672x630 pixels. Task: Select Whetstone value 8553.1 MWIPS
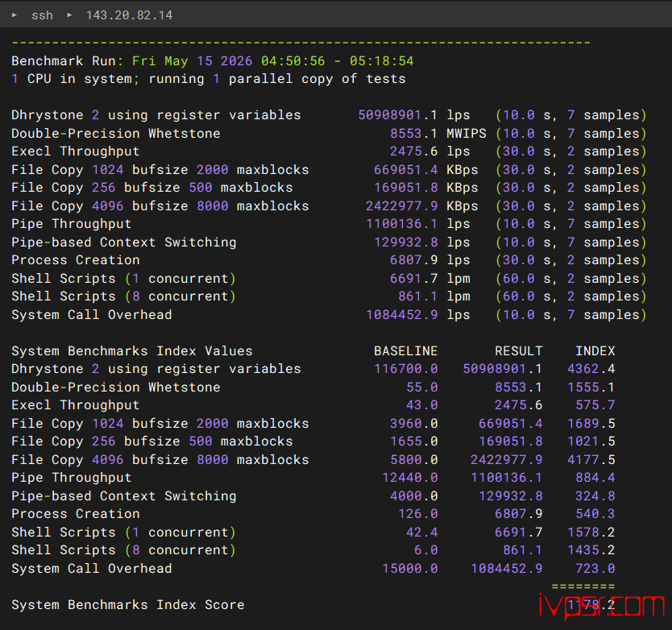point(438,133)
